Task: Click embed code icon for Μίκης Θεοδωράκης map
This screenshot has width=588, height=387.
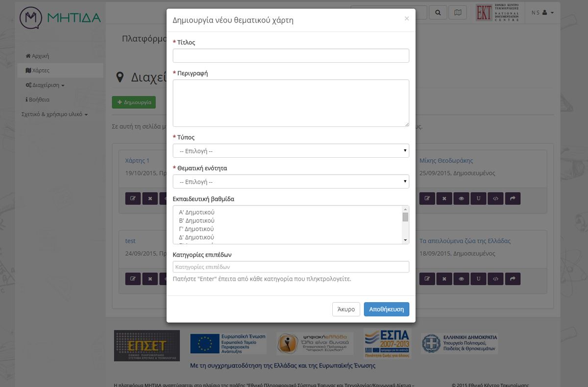Action: point(495,198)
